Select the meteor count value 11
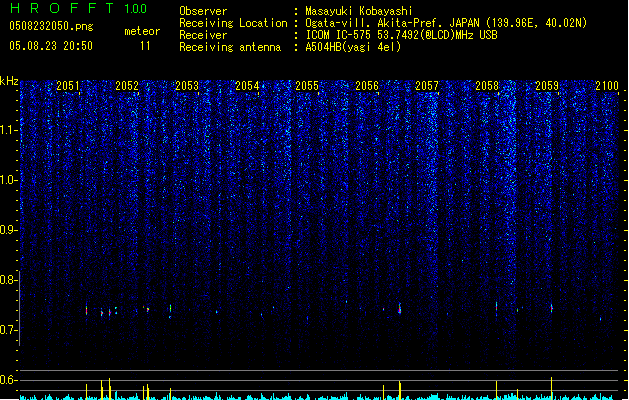This screenshot has height=400, width=629. [x=145, y=46]
